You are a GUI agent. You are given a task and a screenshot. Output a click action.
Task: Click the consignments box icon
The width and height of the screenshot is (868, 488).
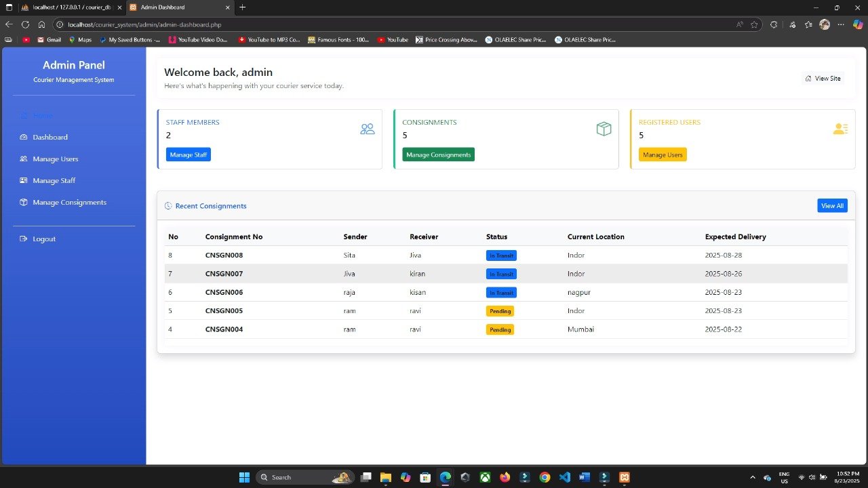tap(604, 129)
